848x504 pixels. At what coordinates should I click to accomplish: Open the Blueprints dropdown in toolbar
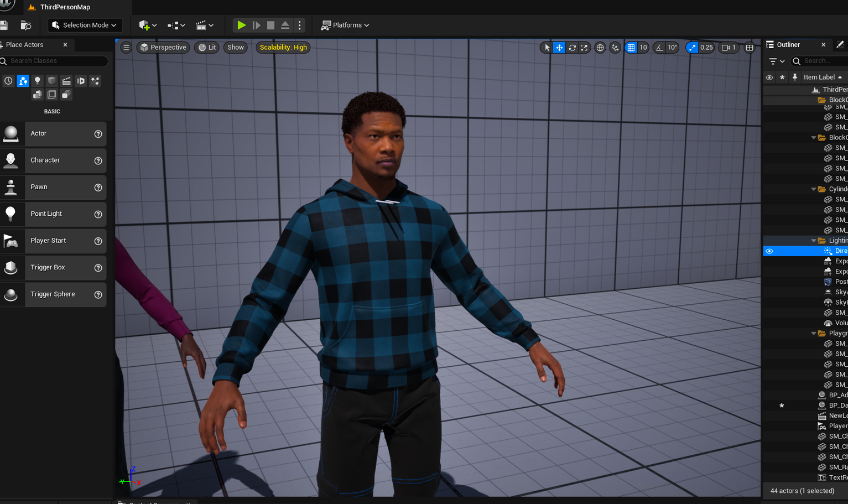[x=176, y=25]
